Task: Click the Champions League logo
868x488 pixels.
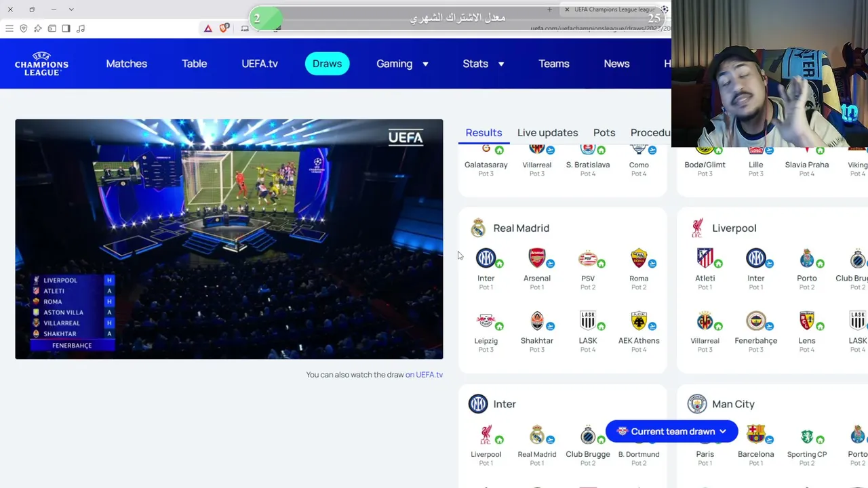Action: pyautogui.click(x=41, y=64)
